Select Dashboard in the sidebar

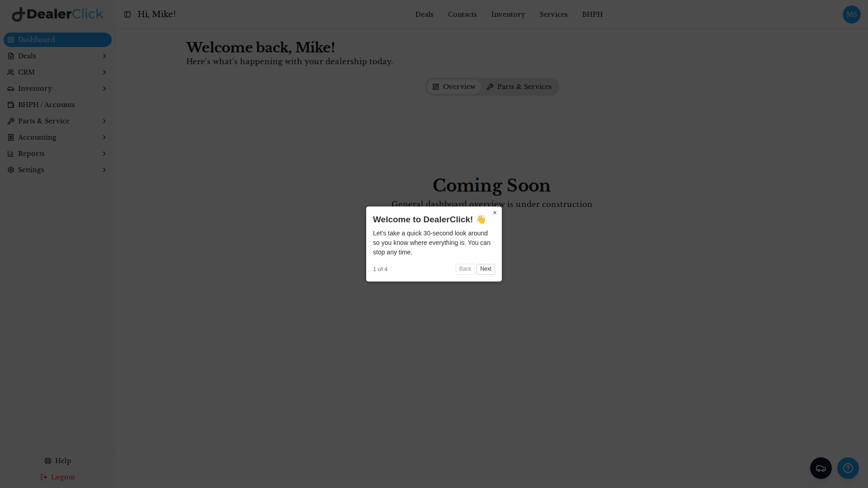[57, 40]
